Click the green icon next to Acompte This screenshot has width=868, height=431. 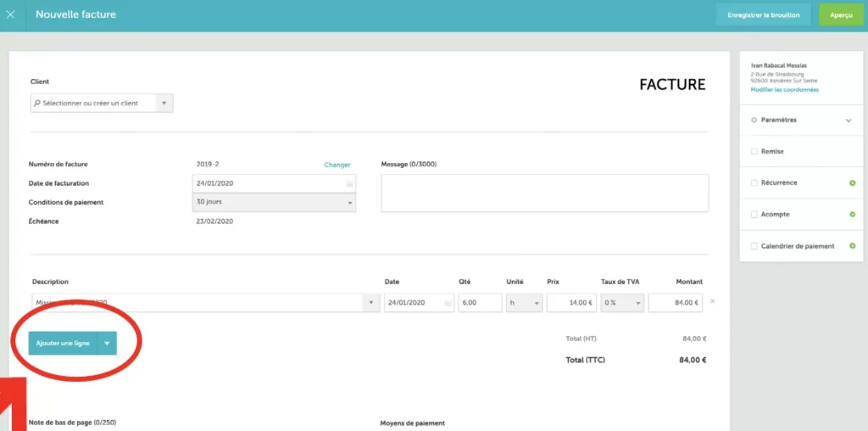852,215
